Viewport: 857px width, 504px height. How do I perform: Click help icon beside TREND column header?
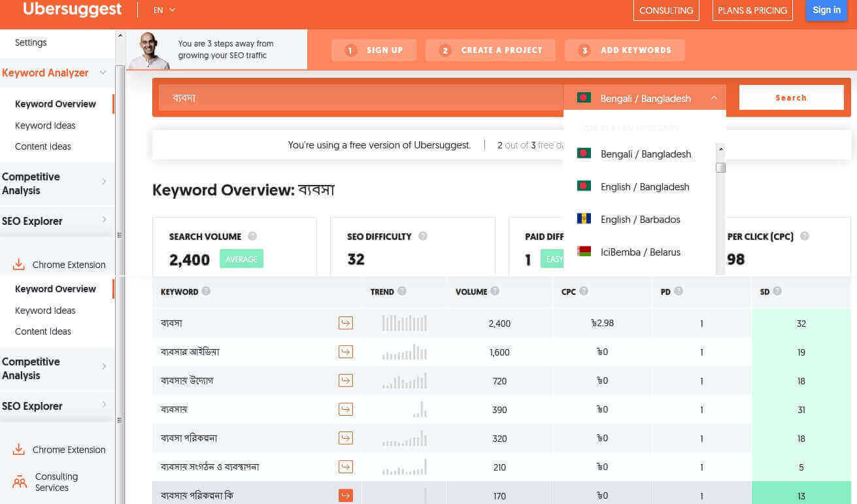pyautogui.click(x=402, y=292)
